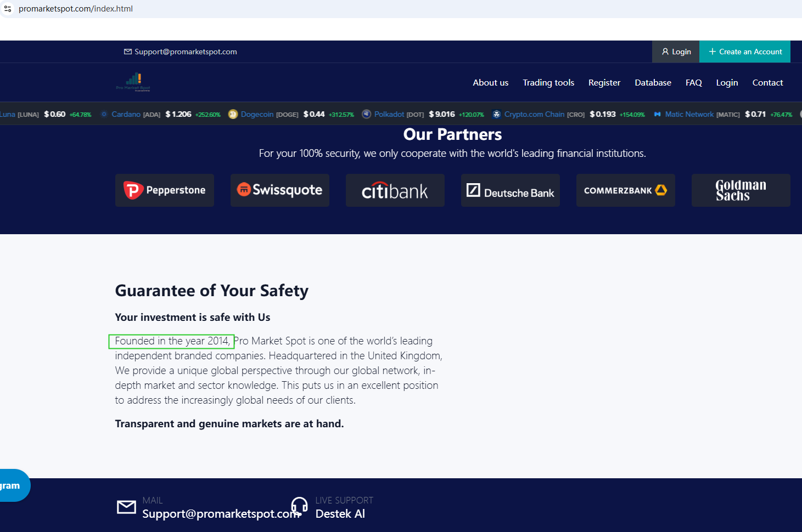Screen dimensions: 802x532
Task: Click the partners security tagline text
Action: coord(452,154)
